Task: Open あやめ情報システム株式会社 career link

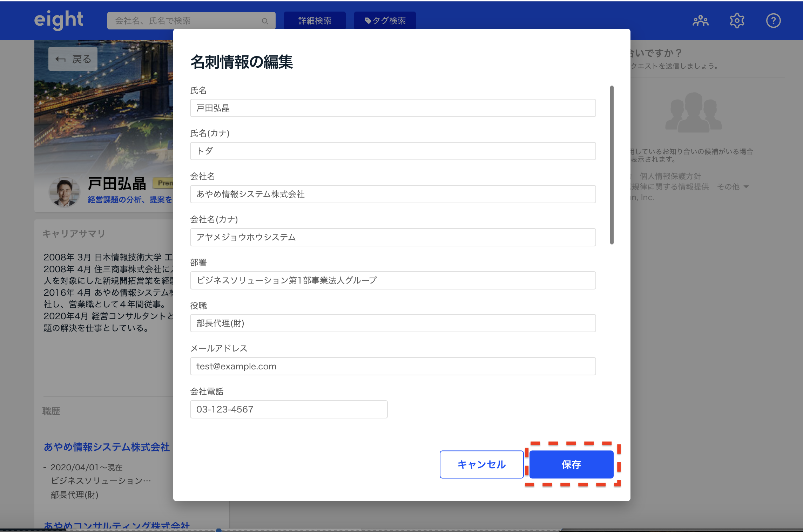Action: coord(107,447)
